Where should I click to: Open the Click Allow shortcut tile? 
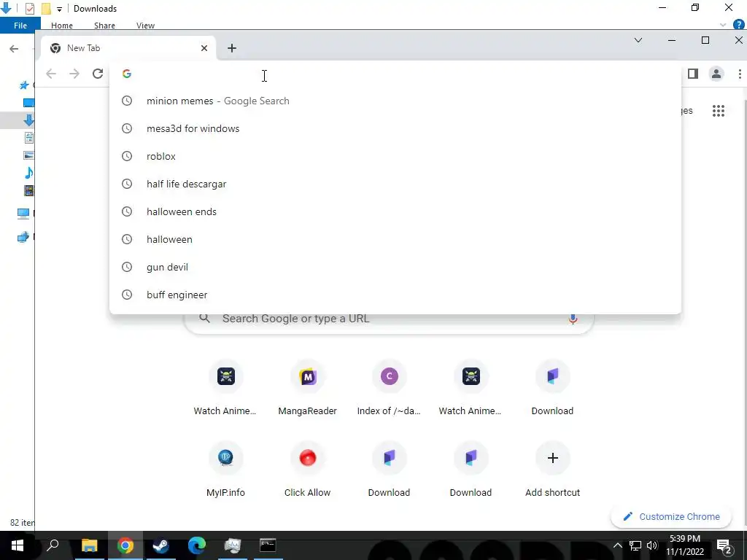pyautogui.click(x=307, y=471)
